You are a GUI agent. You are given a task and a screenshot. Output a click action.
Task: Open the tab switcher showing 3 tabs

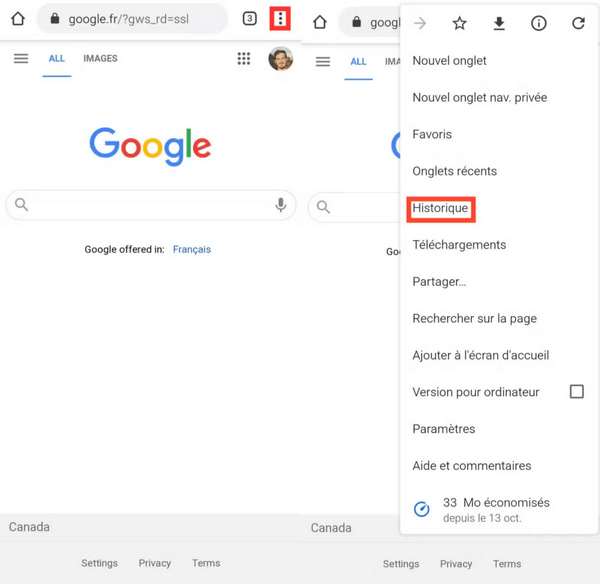pos(249,19)
